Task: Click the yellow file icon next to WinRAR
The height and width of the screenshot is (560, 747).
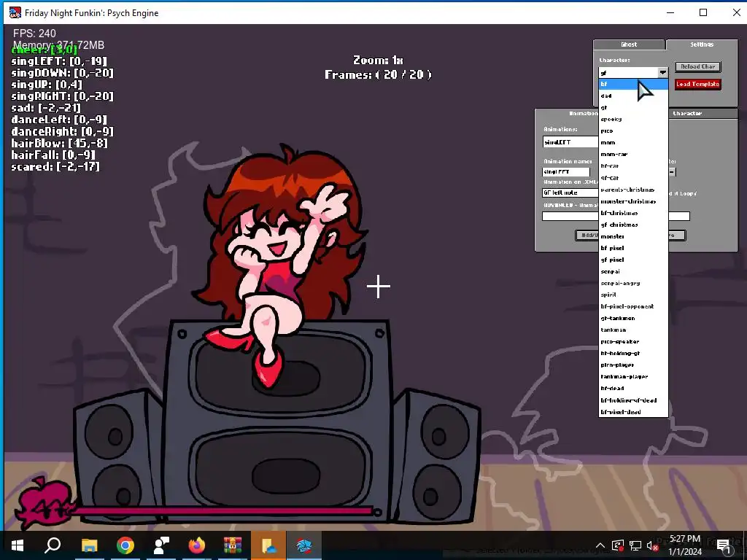Action: pyautogui.click(x=268, y=545)
